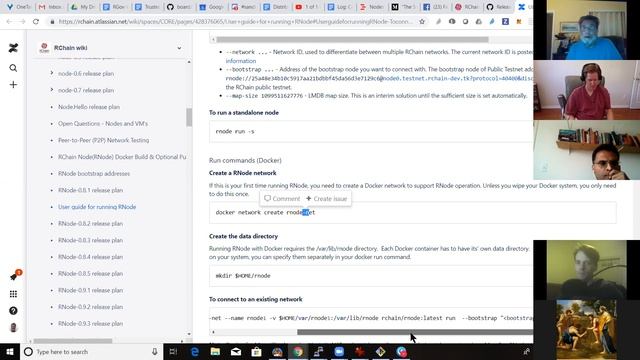The width and height of the screenshot is (640, 360).
Task: Open RNode-0.8.1 release plan page
Action: coord(91,190)
